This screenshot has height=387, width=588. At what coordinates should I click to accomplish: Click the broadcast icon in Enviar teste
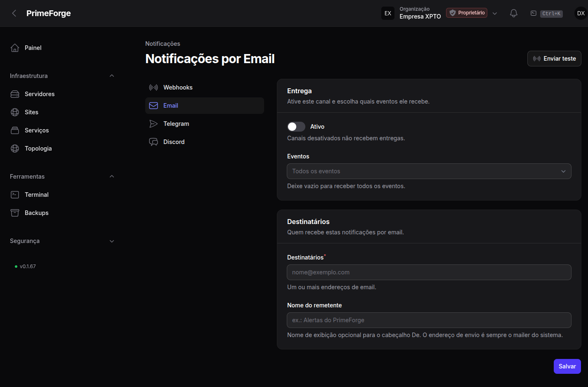click(x=537, y=59)
